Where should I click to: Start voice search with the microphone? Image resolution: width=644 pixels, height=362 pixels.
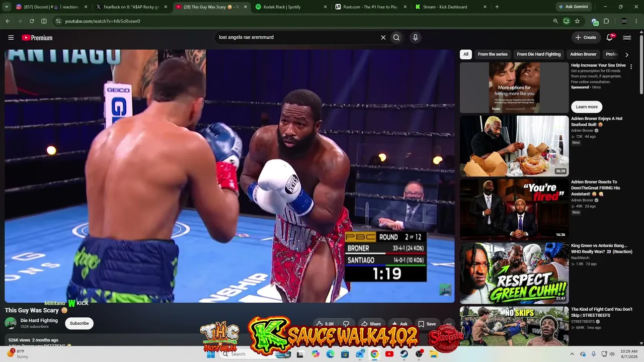(x=415, y=37)
